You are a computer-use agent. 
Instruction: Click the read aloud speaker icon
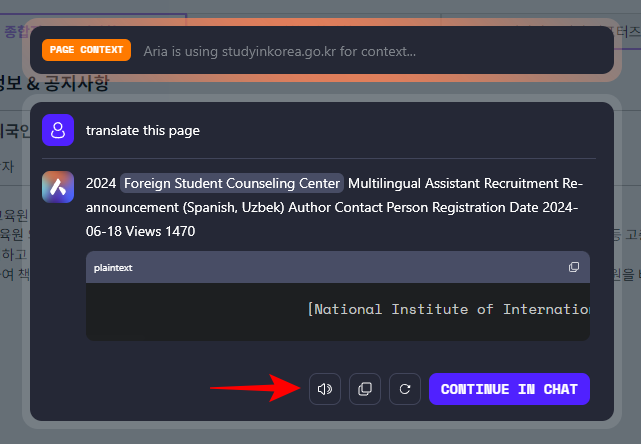pyautogui.click(x=325, y=389)
